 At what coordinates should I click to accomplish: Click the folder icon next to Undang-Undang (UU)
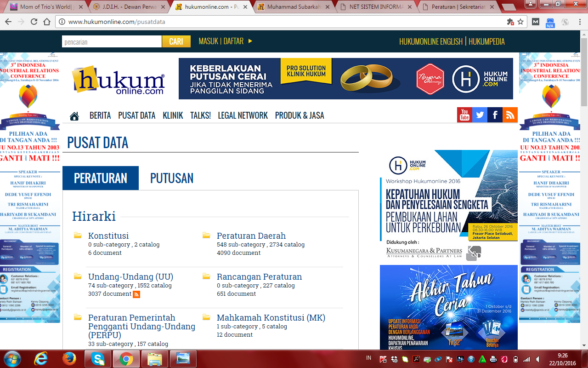[78, 276]
